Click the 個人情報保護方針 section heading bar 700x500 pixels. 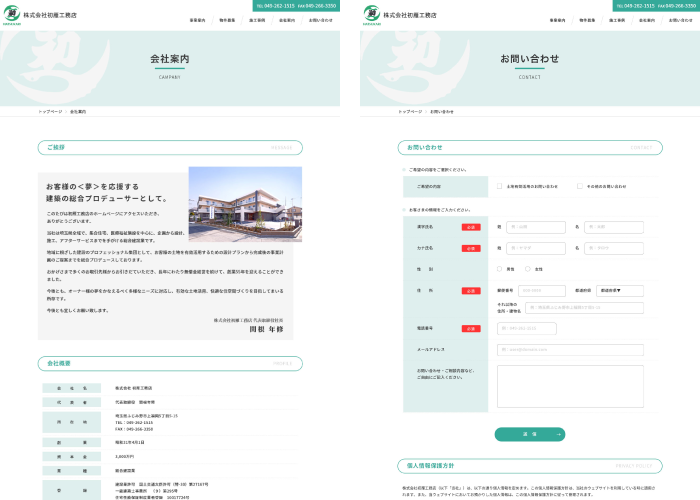pyautogui.click(x=530, y=466)
